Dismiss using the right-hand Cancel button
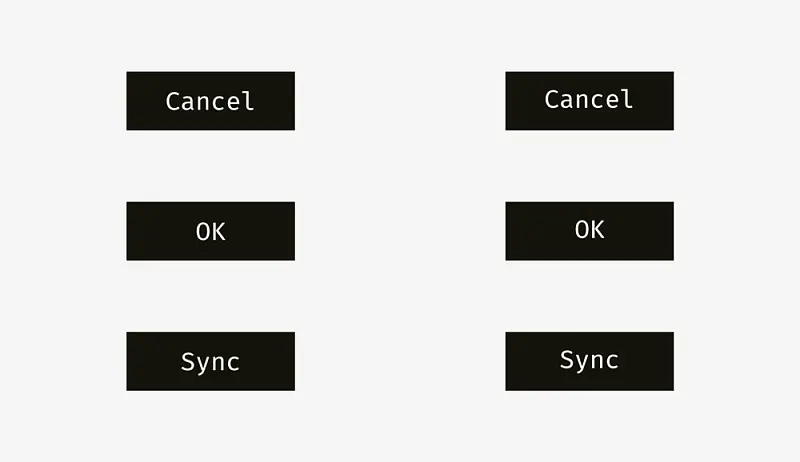 pos(589,101)
